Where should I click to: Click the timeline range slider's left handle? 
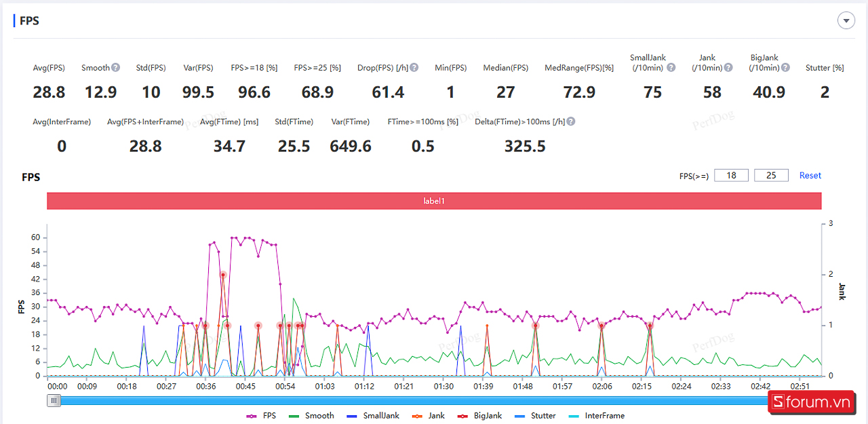54,401
